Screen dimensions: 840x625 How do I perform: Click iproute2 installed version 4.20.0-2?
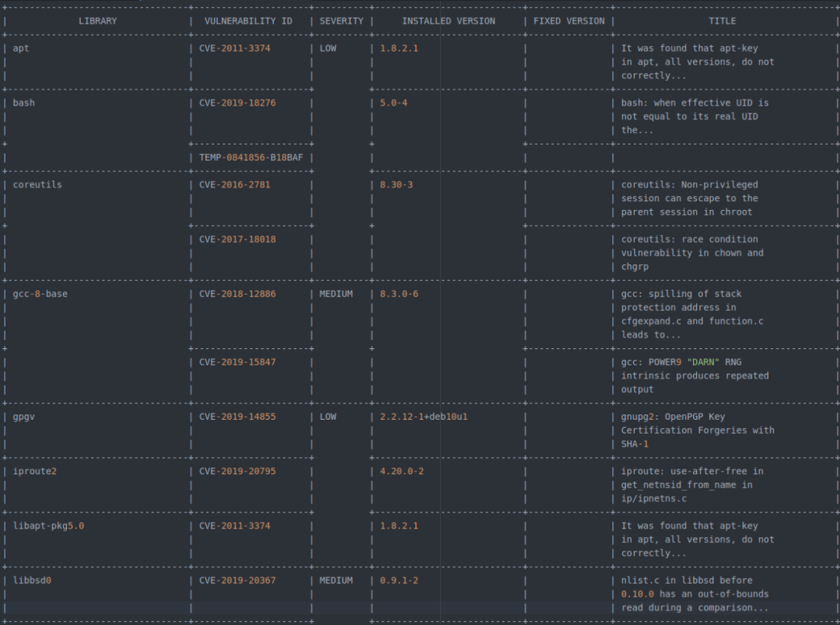tap(402, 471)
